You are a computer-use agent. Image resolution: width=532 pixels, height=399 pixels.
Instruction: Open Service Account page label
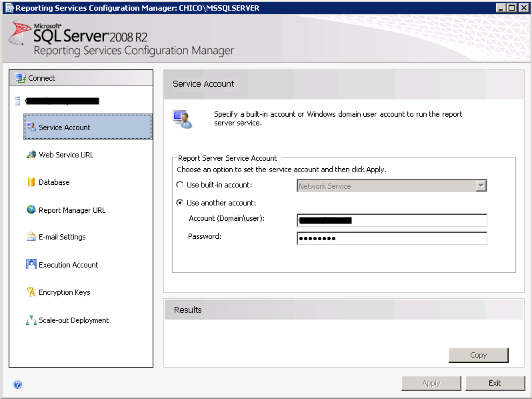click(x=64, y=127)
